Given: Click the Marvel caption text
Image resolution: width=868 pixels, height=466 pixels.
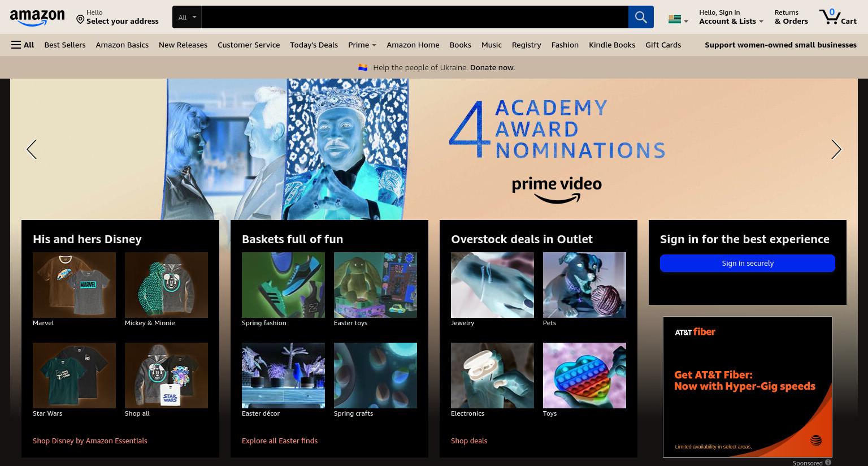Looking at the screenshot, I should pyautogui.click(x=44, y=323).
